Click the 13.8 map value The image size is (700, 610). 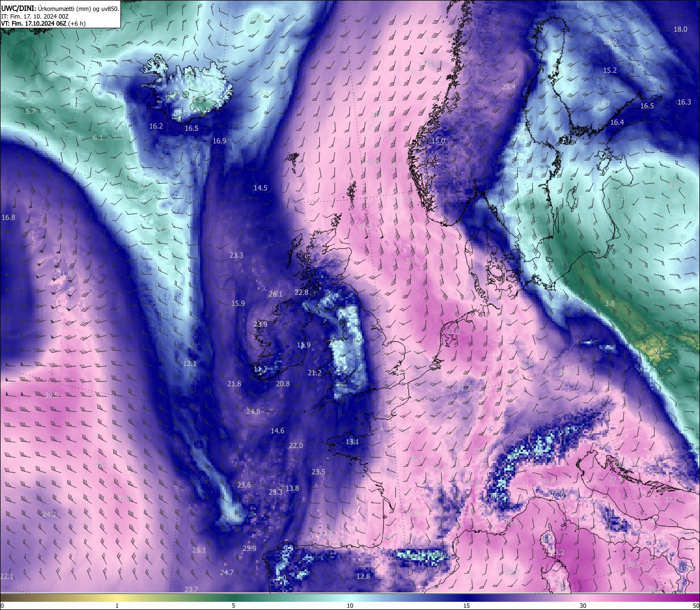point(292,489)
